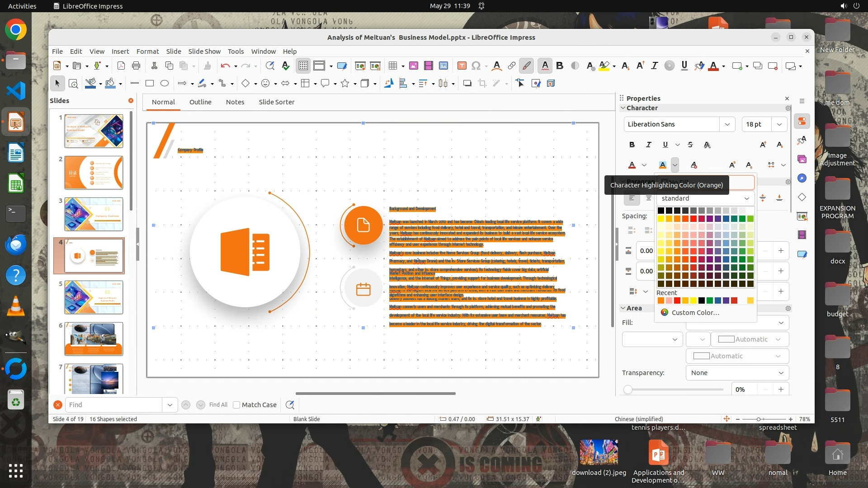Click the Insert Image toolbar icon

(413, 66)
